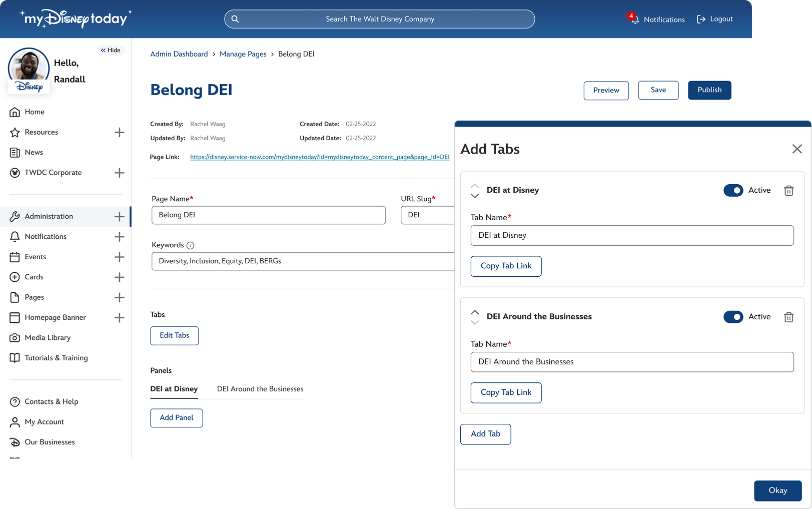This screenshot has width=812, height=509.
Task: Click trash icon for DEI Around the Businesses
Action: pyautogui.click(x=788, y=317)
